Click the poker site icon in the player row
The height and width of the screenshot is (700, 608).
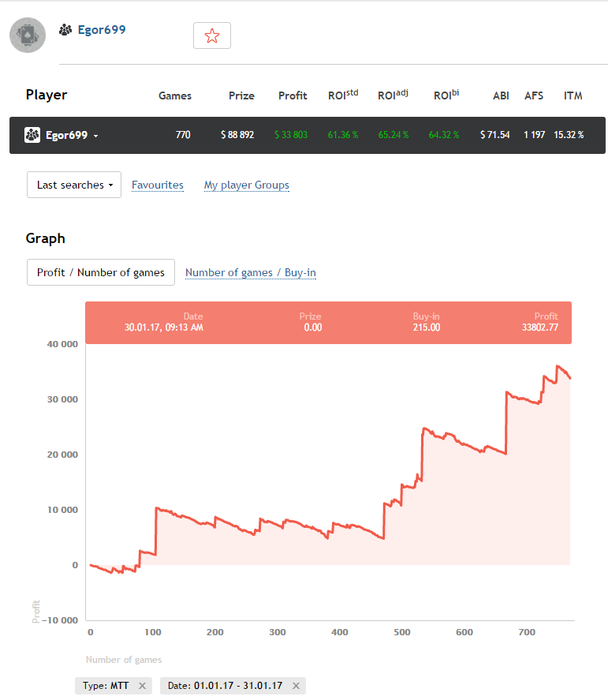tap(32, 135)
